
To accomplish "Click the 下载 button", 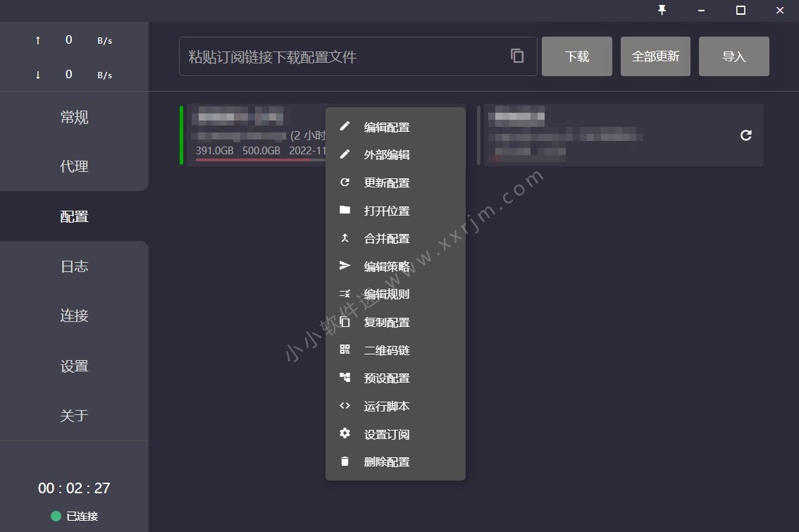I will [x=577, y=56].
